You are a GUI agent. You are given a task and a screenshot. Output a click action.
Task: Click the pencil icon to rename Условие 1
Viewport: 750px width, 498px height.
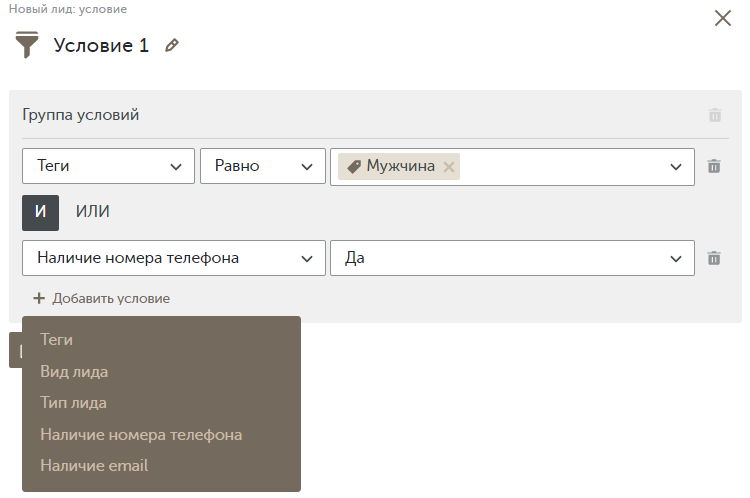[172, 45]
